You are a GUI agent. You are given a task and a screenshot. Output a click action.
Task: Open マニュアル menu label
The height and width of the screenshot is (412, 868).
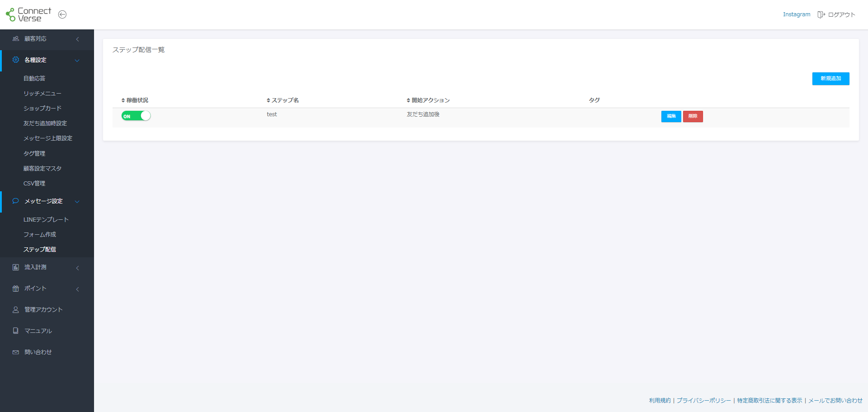tap(38, 331)
